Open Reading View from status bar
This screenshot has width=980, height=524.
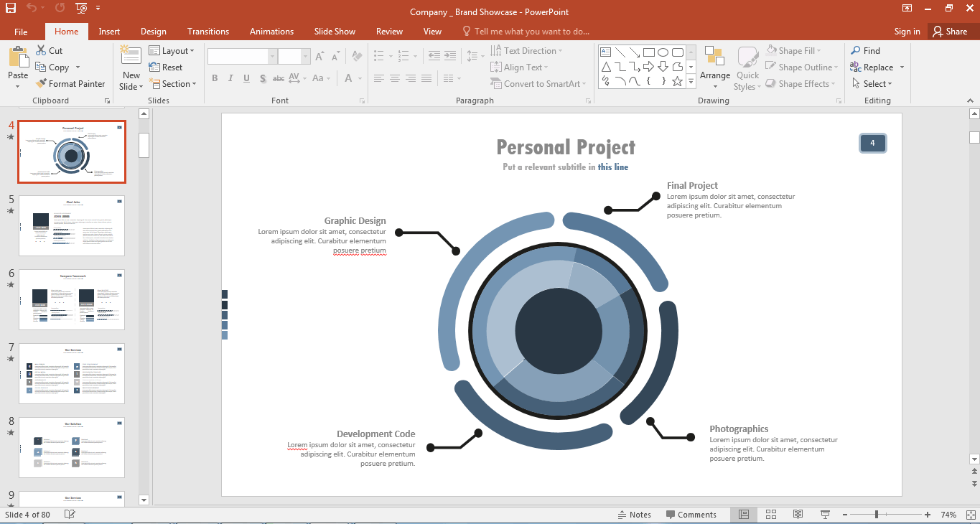point(798,515)
